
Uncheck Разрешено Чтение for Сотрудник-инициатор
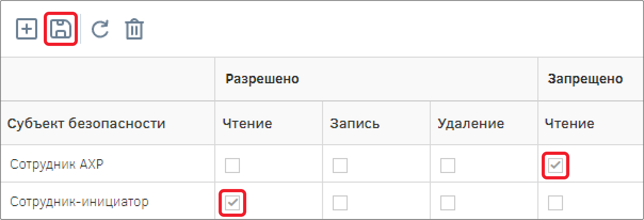pyautogui.click(x=232, y=203)
